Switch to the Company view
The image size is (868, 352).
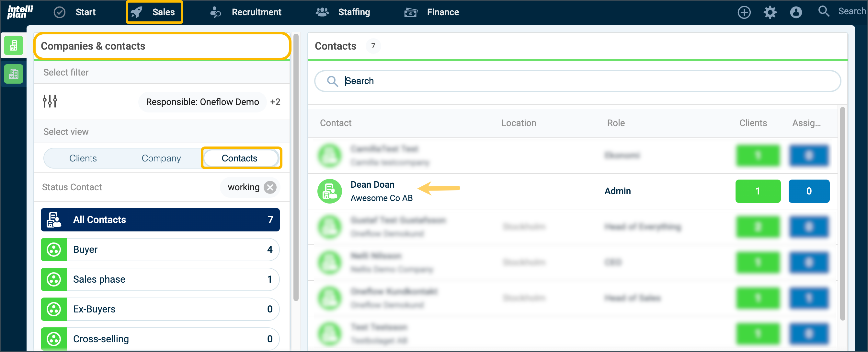pyautogui.click(x=161, y=158)
